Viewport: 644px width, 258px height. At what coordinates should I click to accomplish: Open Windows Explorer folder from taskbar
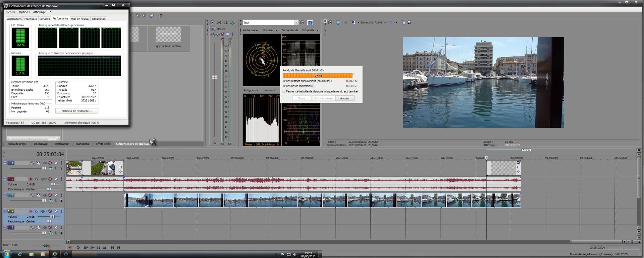pyautogui.click(x=31, y=254)
